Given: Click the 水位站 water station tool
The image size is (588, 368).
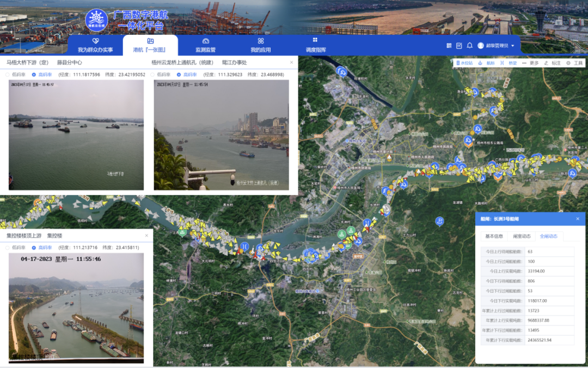Looking at the screenshot, I should point(464,63).
